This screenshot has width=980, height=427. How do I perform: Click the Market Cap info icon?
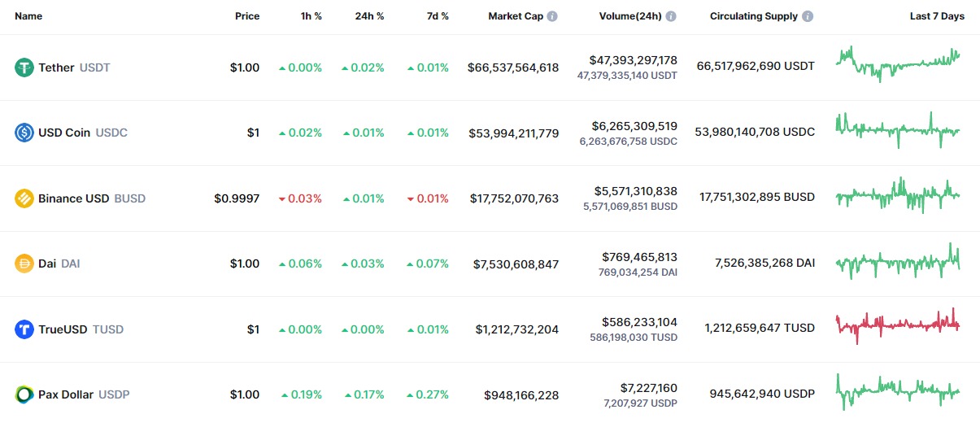point(553,16)
